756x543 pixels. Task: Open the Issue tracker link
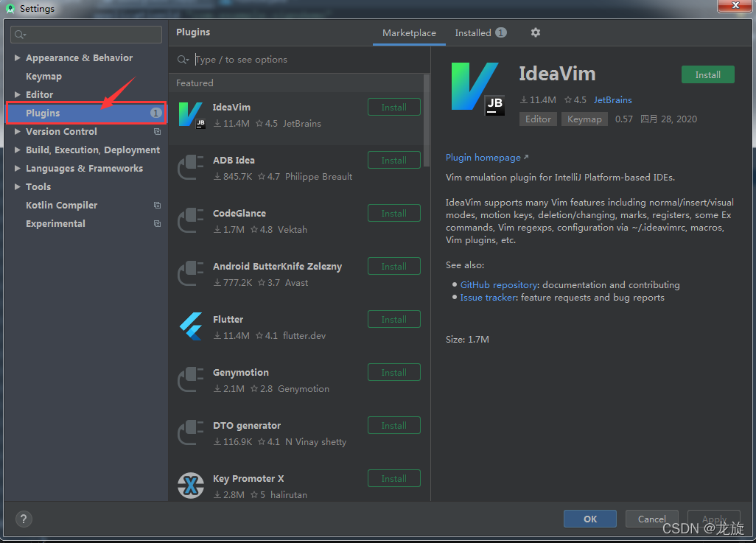click(x=488, y=298)
